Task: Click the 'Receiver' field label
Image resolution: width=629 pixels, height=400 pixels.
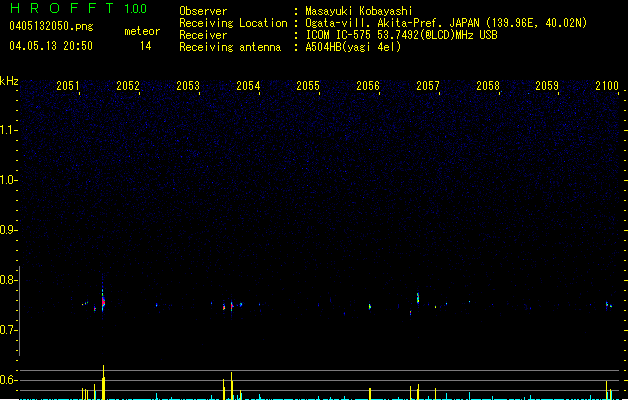Action: 203,35
